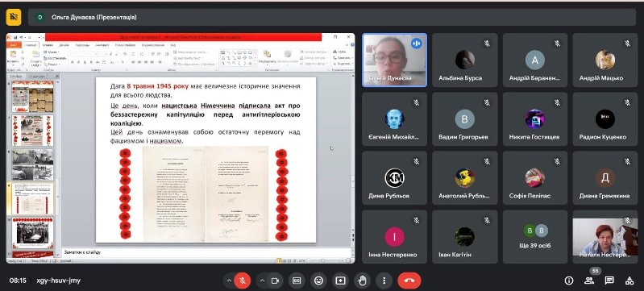The height and width of the screenshot is (291, 644).
Task: Open the 'Ще 39 осіб' tile
Action: pos(535,237)
